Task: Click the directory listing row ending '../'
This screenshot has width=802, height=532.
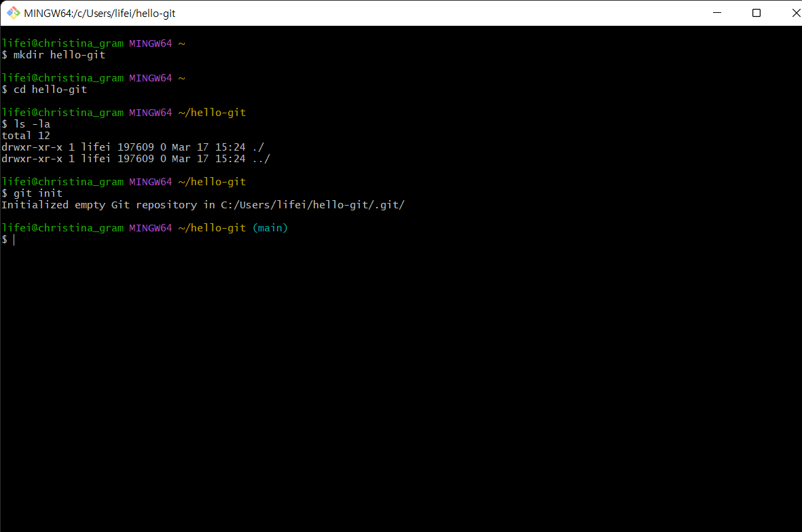Action: pos(136,159)
